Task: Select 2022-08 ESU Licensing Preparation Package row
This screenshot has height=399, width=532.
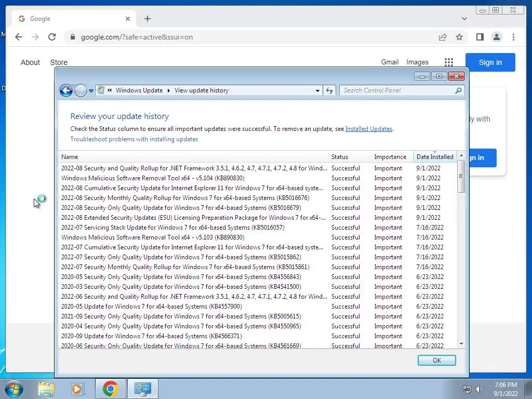Action: 258,218
